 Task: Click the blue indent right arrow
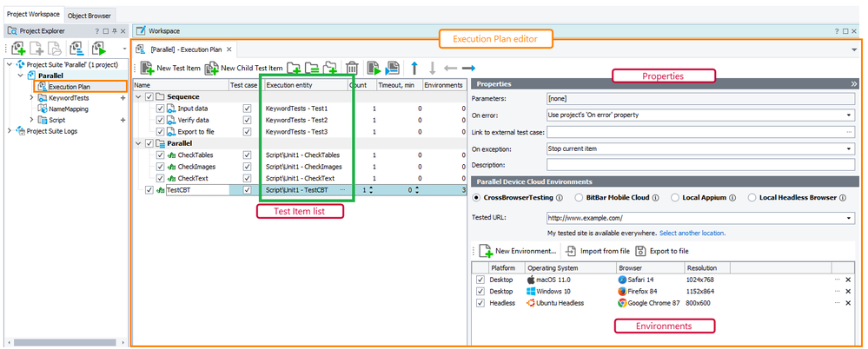coord(468,68)
